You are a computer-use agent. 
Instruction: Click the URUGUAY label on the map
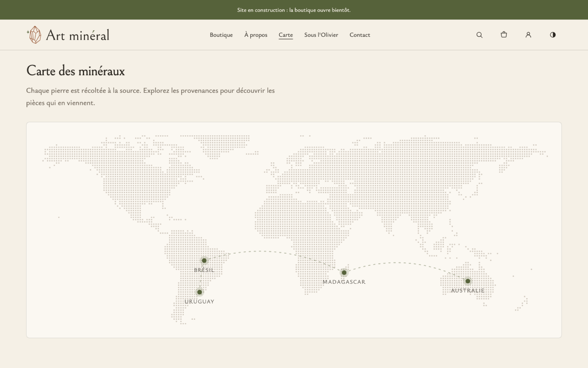pos(200,301)
